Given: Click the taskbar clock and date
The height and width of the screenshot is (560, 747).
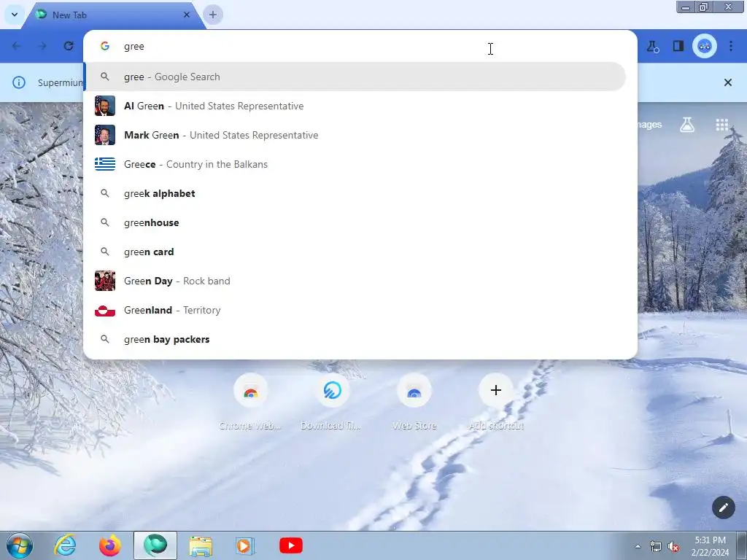Looking at the screenshot, I should click(710, 546).
